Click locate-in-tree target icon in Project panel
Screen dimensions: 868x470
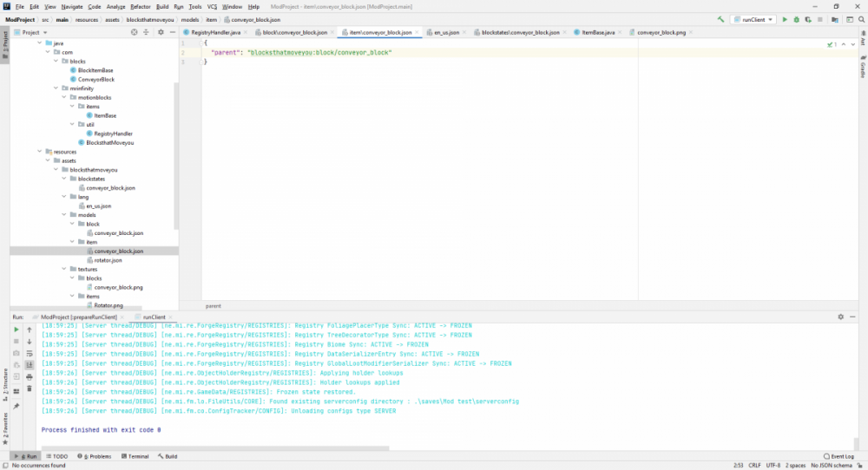click(134, 32)
